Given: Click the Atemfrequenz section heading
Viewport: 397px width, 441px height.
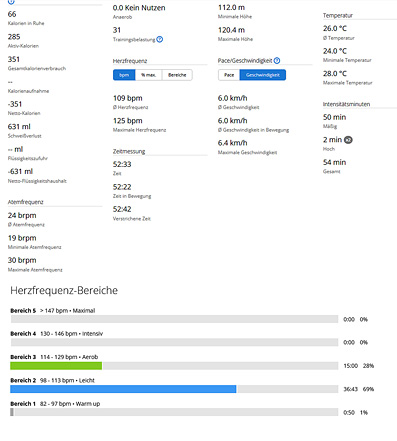Looking at the screenshot, I should pyautogui.click(x=26, y=202).
